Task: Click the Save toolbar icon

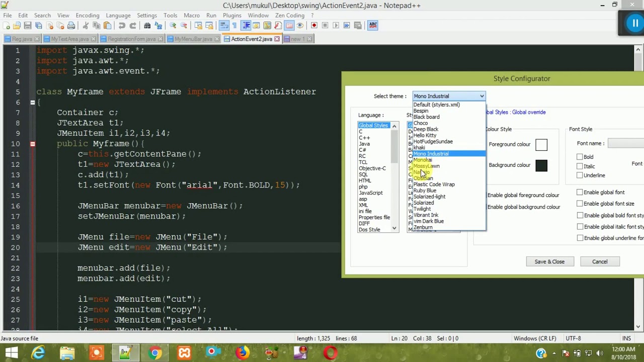Action: pyautogui.click(x=28, y=25)
